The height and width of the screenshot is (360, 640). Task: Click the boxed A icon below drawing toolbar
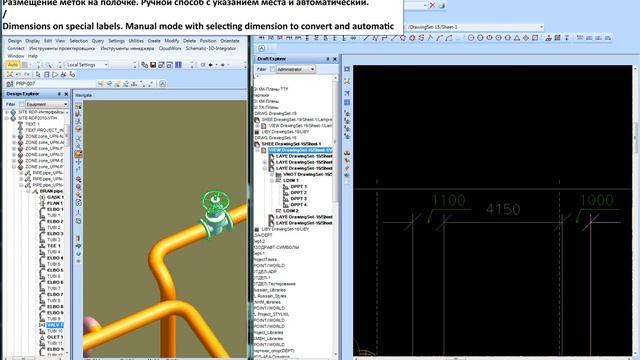coord(262,49)
